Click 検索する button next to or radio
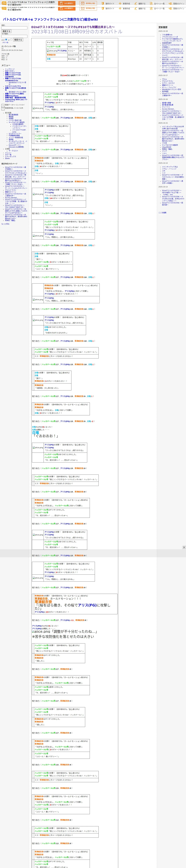 point(18,40)
